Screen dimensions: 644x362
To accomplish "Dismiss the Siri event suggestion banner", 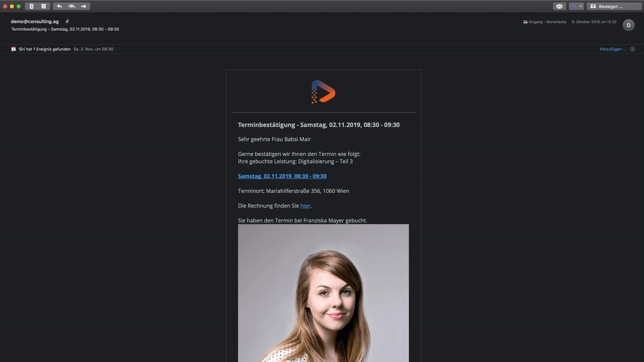I will click(632, 49).
